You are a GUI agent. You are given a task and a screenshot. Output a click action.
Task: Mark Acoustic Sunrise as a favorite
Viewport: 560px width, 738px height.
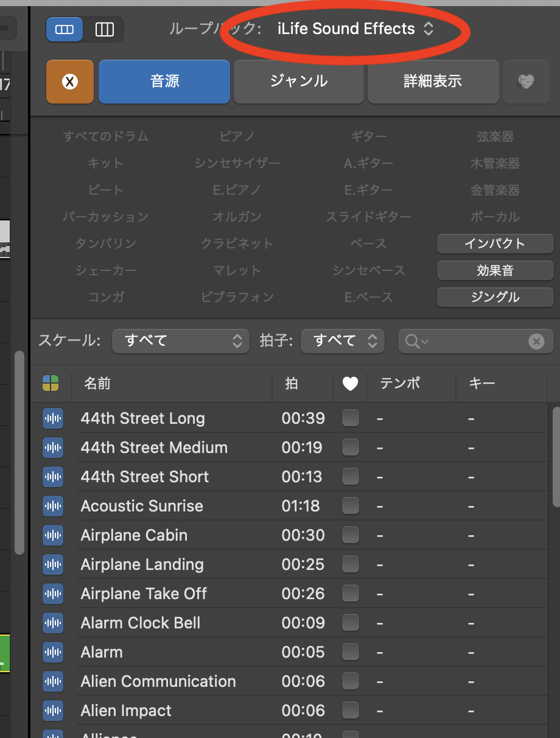(x=351, y=506)
